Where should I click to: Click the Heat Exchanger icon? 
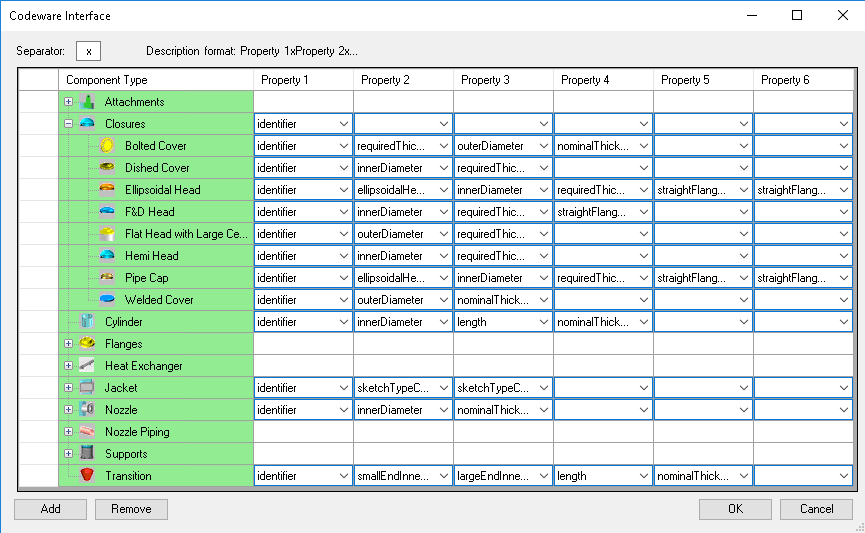pos(87,366)
